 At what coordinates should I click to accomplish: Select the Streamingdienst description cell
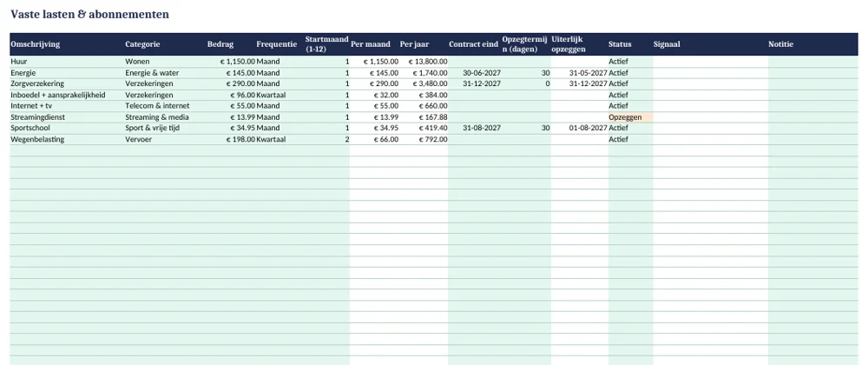coord(67,116)
